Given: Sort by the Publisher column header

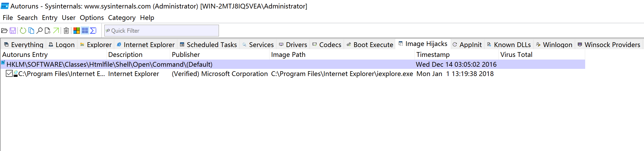Looking at the screenshot, I should (186, 55).
